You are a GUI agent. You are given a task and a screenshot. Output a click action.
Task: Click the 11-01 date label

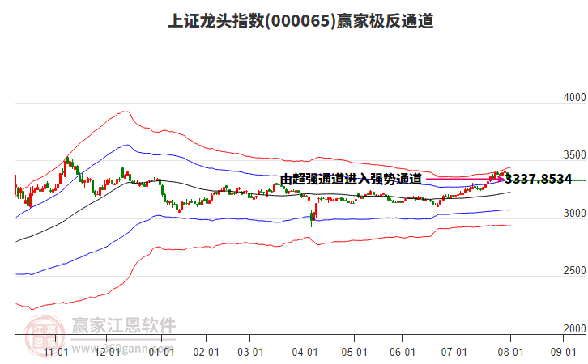[56, 353]
